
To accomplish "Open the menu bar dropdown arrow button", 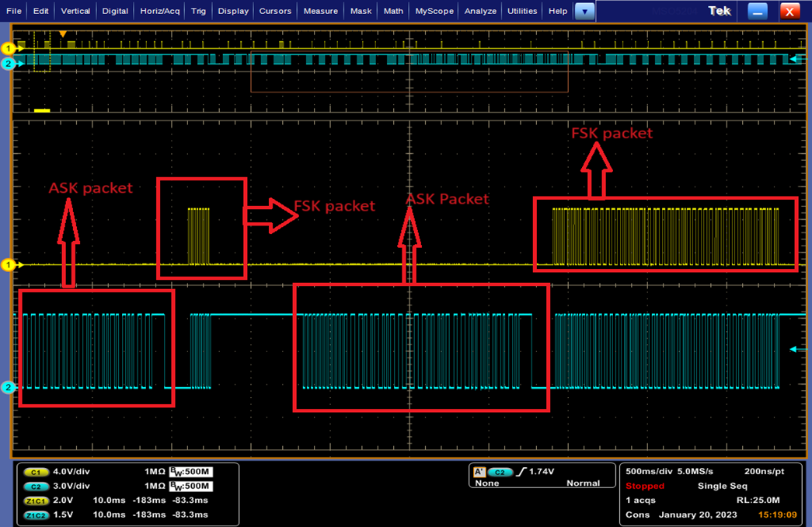I will pyautogui.click(x=584, y=12).
